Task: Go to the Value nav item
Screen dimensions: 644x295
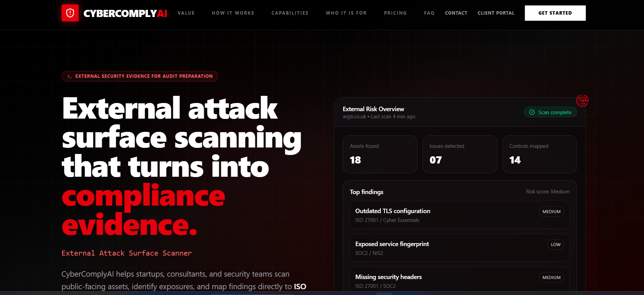Action: (186, 13)
